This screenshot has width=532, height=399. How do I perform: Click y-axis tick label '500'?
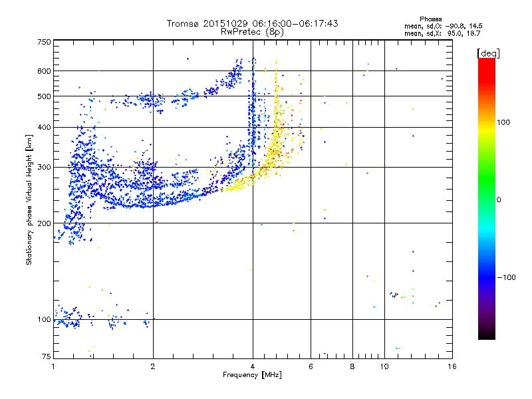point(45,96)
